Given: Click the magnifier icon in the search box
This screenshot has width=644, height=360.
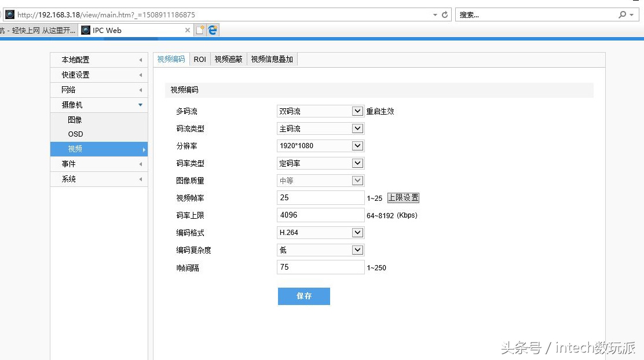Looking at the screenshot, I should [x=621, y=14].
